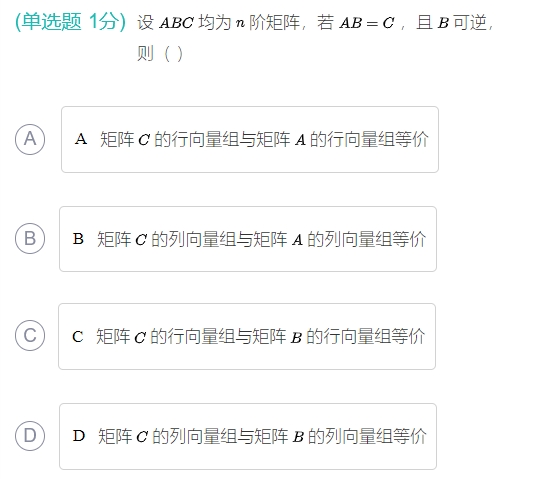Click answer box: C与B列向量组等价

[248, 436]
